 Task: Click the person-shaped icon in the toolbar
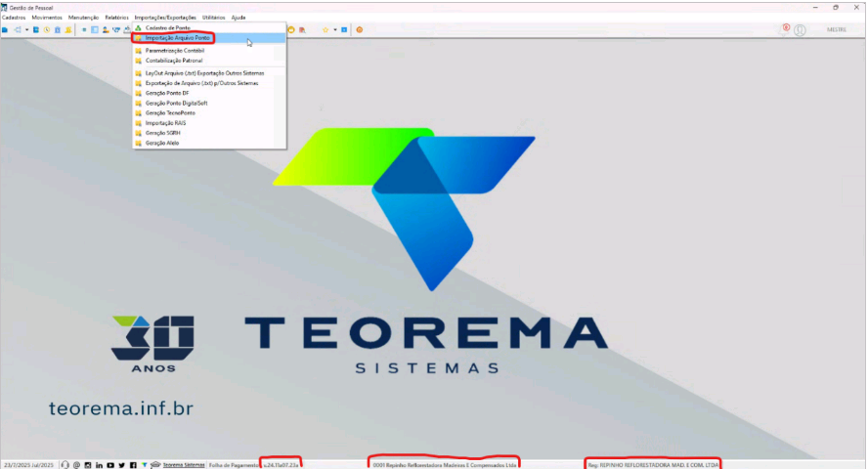pos(106,30)
